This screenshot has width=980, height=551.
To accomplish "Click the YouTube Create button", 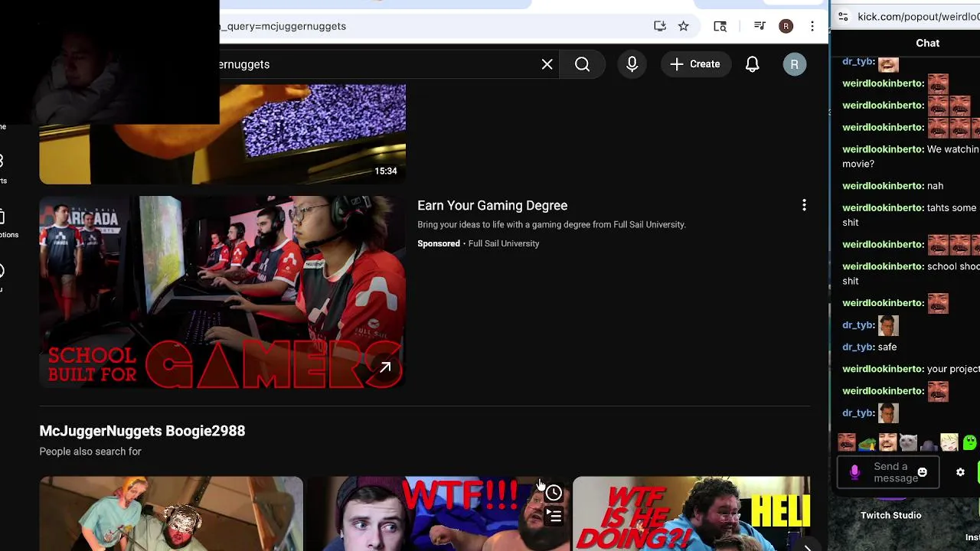I will point(695,64).
